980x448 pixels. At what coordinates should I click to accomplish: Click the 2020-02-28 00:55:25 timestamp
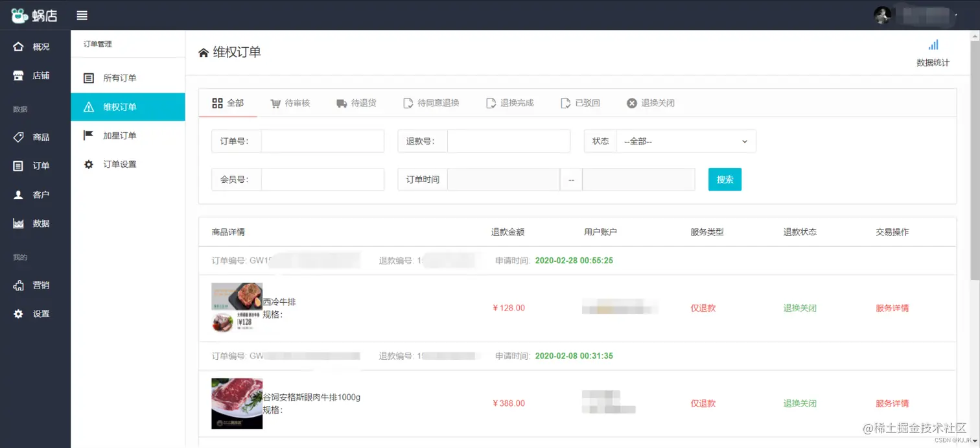574,261
